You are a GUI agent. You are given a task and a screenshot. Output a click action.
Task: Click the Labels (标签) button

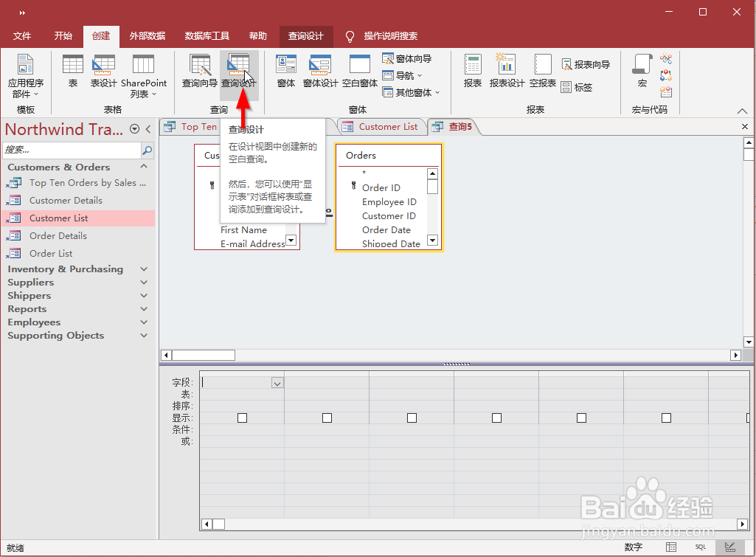point(577,87)
